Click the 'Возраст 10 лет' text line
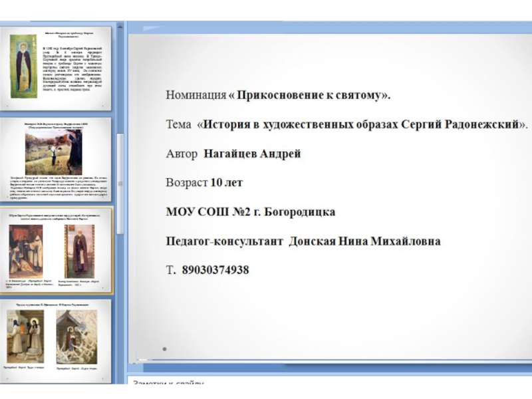 pos(204,182)
